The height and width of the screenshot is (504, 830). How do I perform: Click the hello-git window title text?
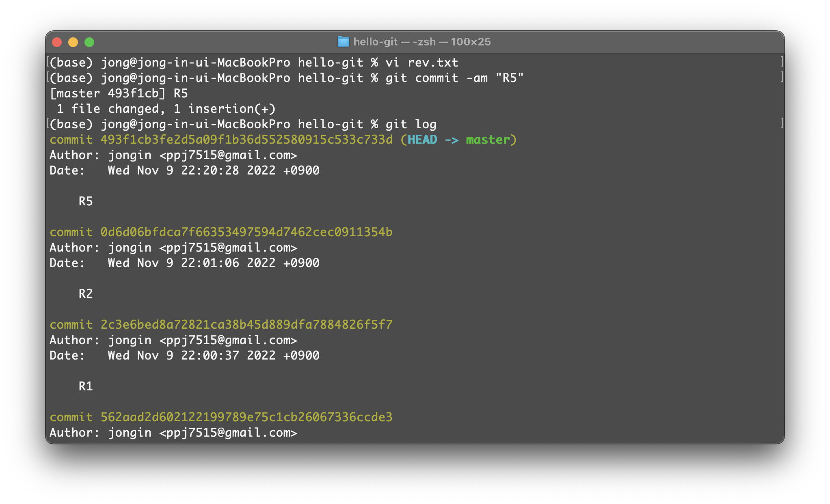421,42
